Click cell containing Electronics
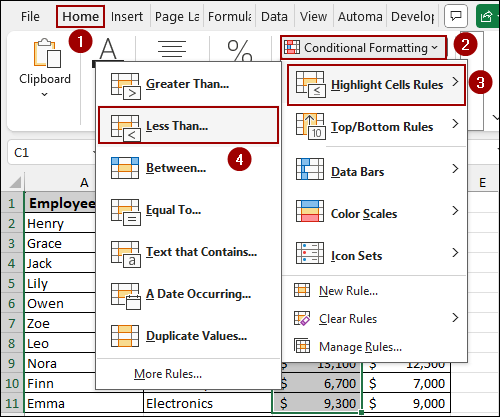This screenshot has height=417, width=500. coord(208,403)
